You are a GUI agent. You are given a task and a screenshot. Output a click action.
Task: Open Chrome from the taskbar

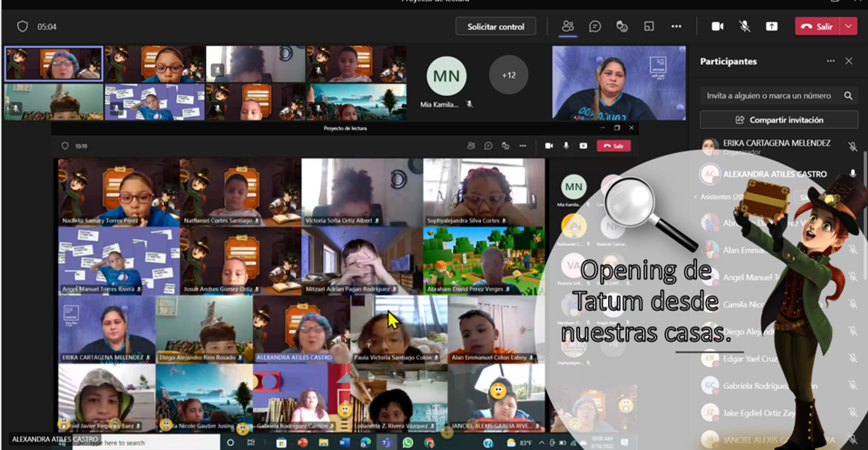(x=429, y=443)
